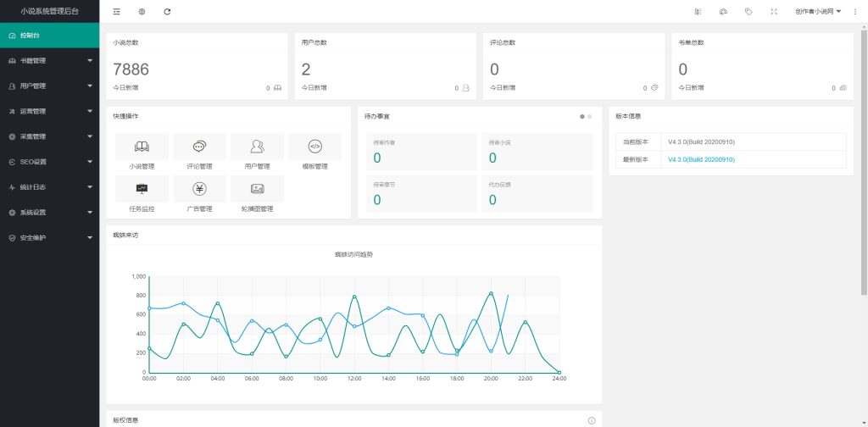
Task: Click the 12:00 label on chart axis
Action: click(x=354, y=379)
